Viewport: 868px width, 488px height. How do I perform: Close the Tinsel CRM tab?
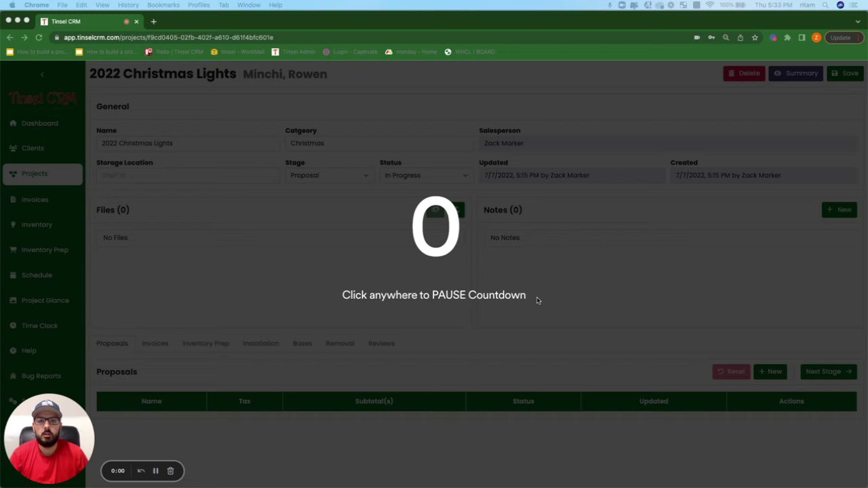136,22
